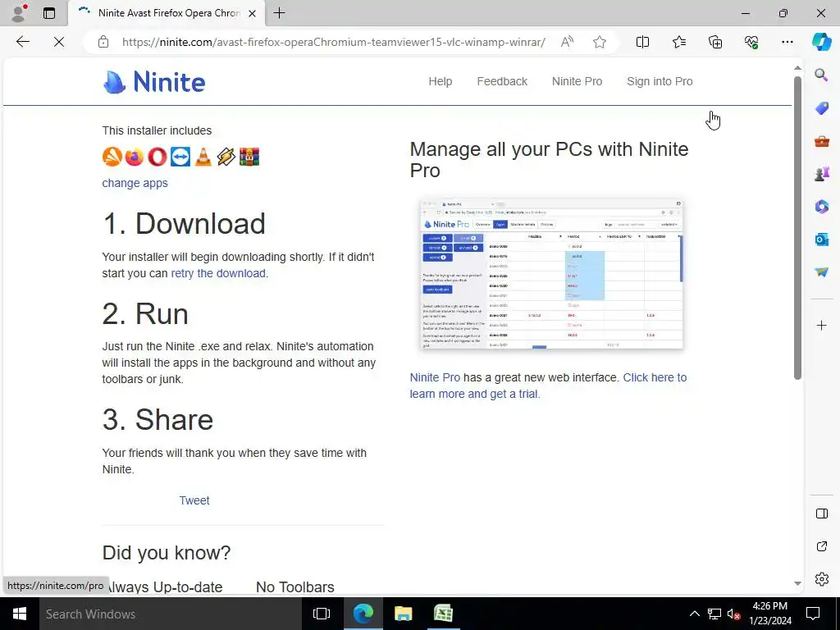
Task: Open link in new window sidebar icon
Action: point(821,546)
